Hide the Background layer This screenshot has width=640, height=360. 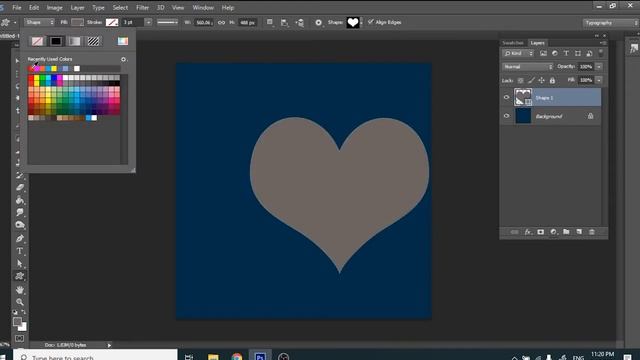[x=507, y=116]
